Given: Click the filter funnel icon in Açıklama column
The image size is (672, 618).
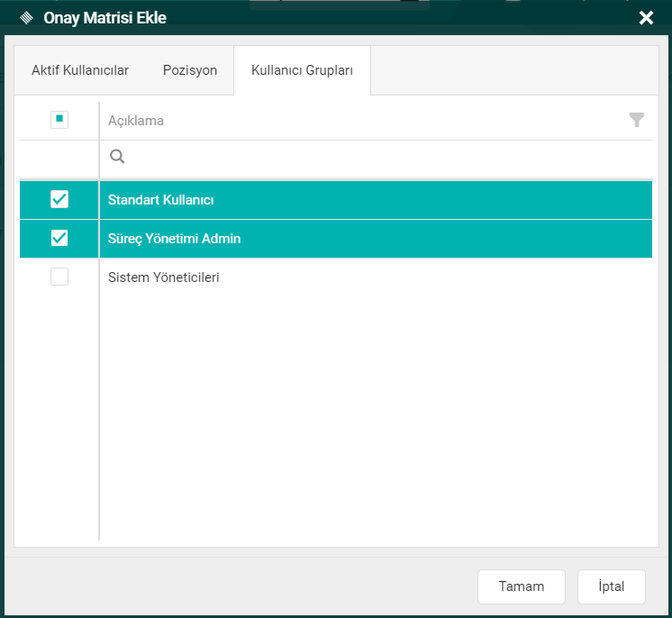Looking at the screenshot, I should pyautogui.click(x=637, y=120).
